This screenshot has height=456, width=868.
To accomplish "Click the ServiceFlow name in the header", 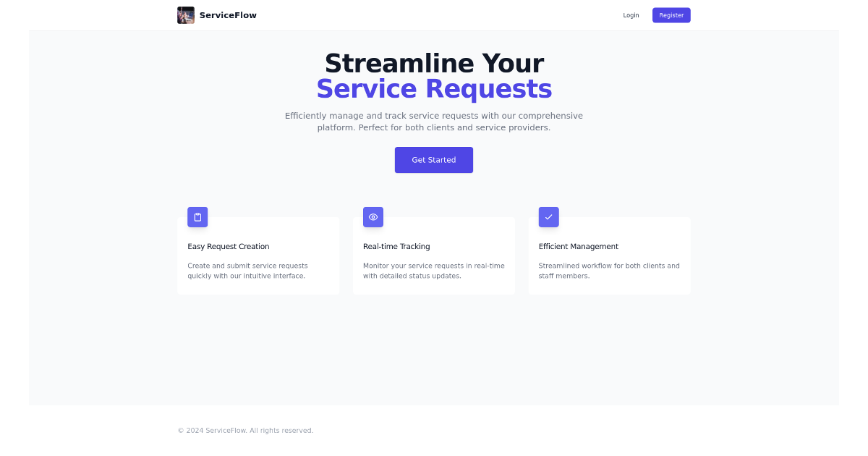I will pos(228,14).
